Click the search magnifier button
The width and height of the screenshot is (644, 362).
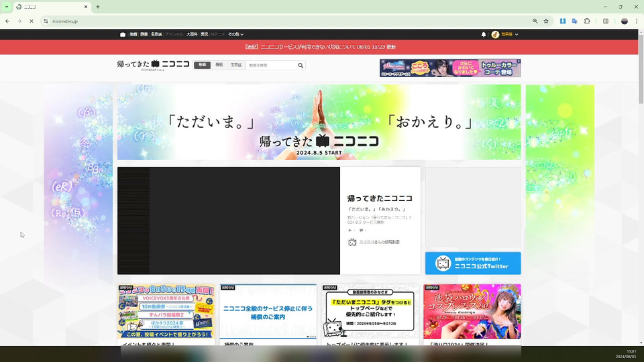coord(301,65)
